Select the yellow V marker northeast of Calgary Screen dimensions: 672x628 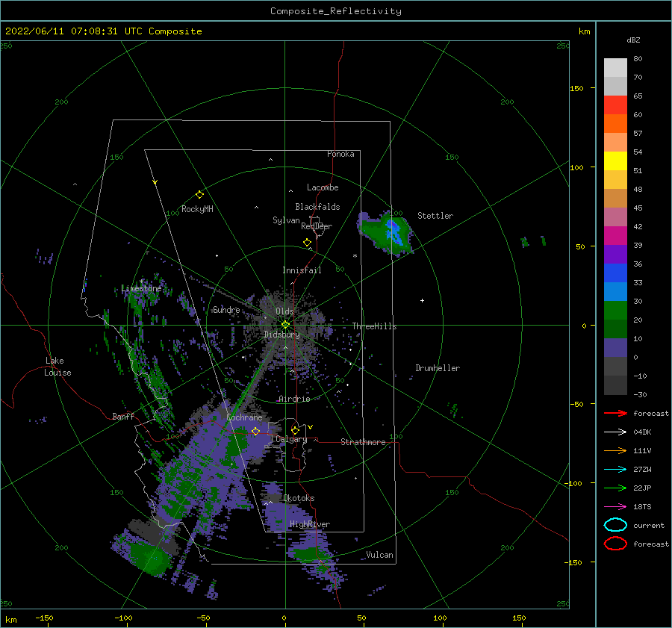click(x=311, y=427)
